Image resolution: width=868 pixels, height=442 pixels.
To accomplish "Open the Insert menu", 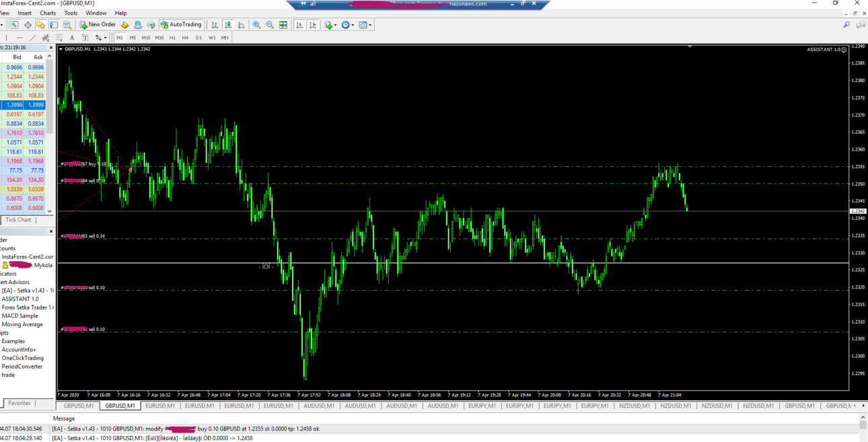I will pyautogui.click(x=24, y=13).
